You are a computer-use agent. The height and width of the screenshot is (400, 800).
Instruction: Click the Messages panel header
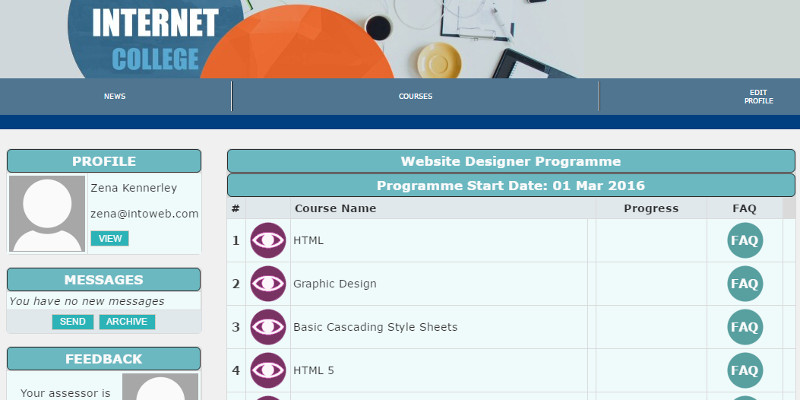(x=104, y=280)
